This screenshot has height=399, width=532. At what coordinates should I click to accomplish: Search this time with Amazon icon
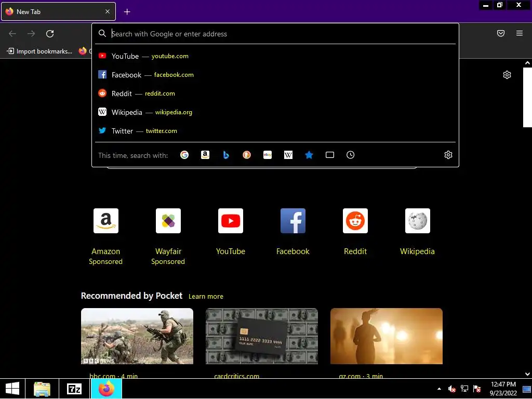pos(205,155)
